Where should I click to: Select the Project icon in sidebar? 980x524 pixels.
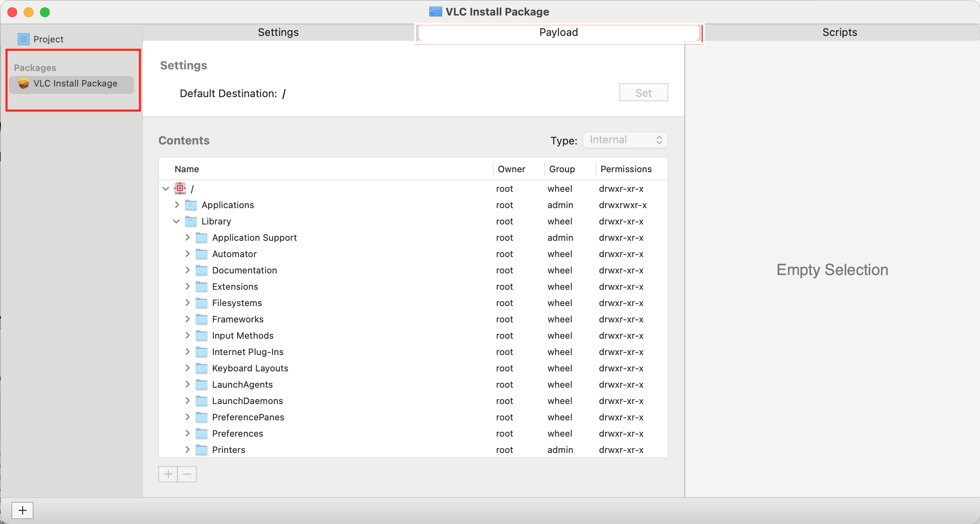coord(24,39)
